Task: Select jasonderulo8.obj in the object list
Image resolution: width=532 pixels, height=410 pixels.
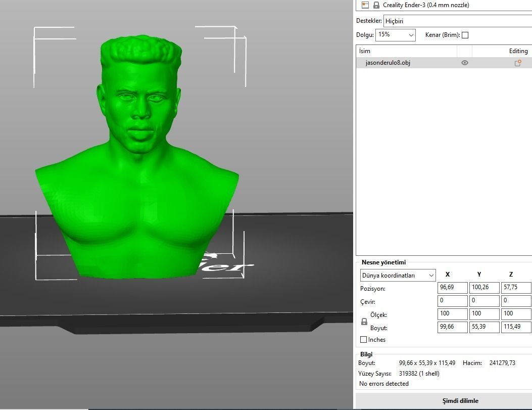Action: [399, 63]
